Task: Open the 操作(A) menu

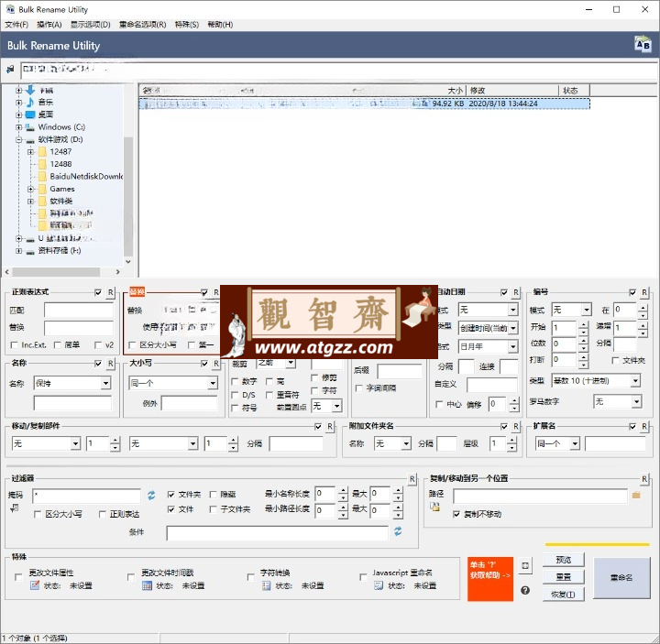Action: click(49, 25)
